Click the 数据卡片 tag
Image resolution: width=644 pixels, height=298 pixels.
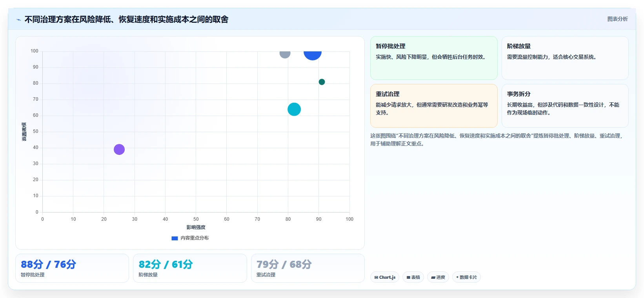click(x=466, y=277)
